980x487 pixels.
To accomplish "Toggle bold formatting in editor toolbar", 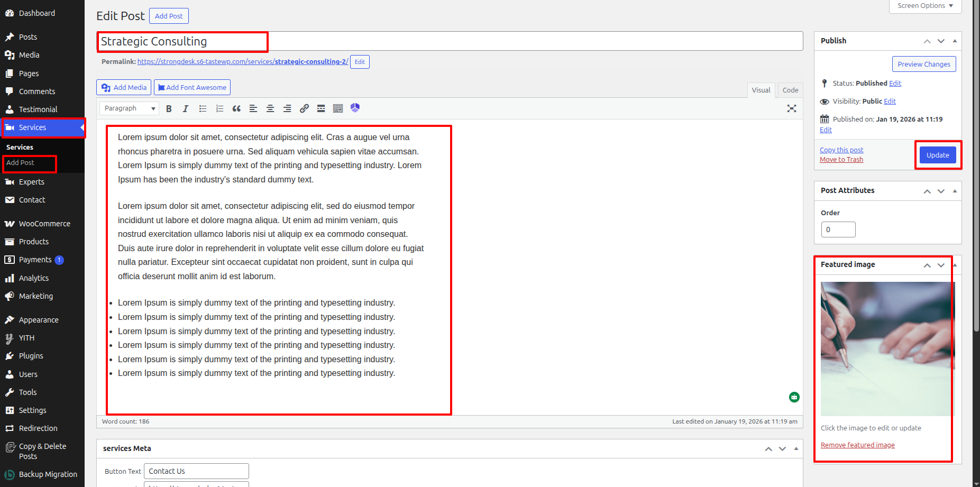I will [169, 108].
